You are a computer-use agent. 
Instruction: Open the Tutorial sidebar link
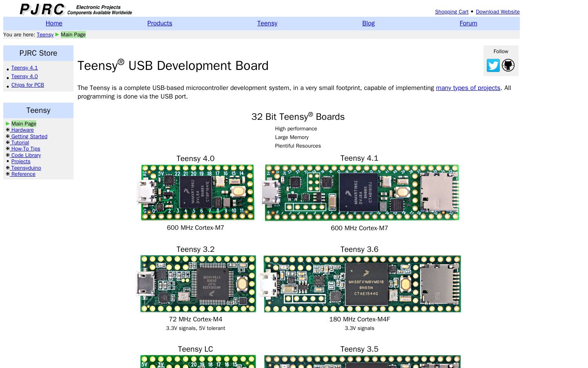(x=20, y=143)
